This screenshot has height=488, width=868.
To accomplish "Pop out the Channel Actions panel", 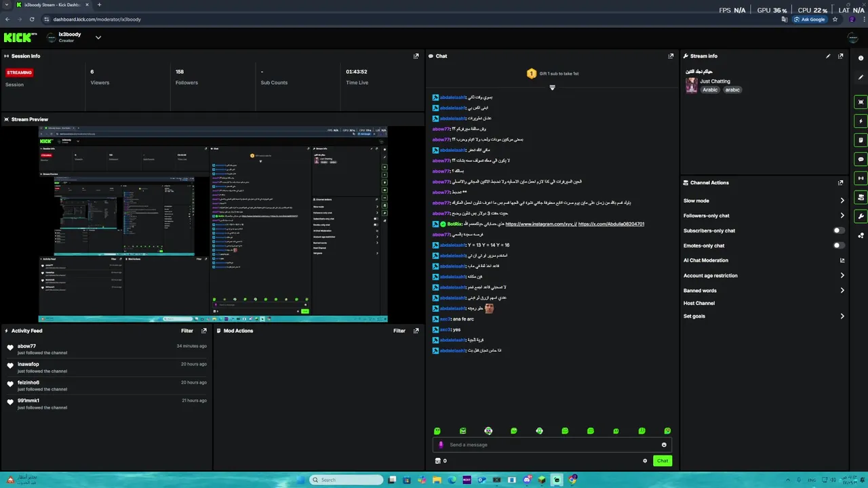I will click(841, 182).
